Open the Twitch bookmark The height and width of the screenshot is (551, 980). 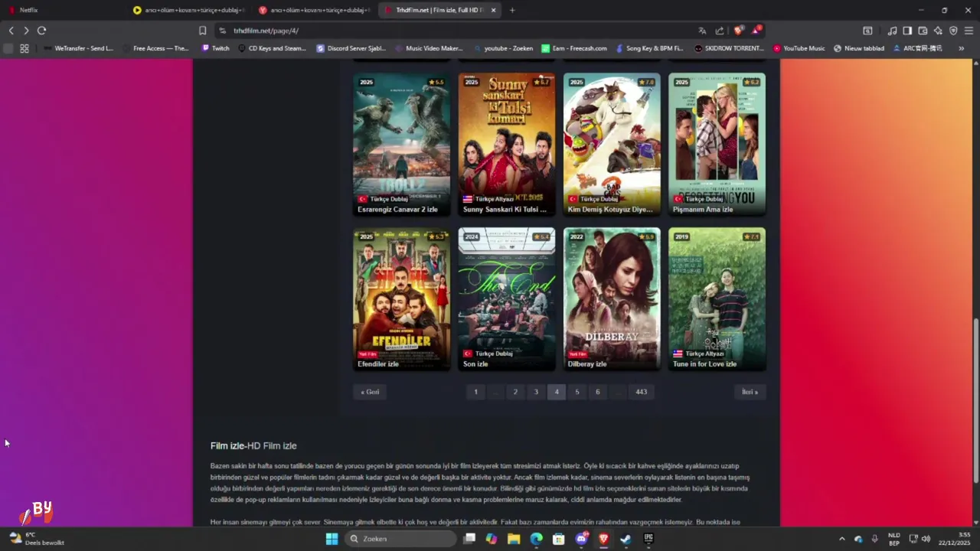click(215, 48)
